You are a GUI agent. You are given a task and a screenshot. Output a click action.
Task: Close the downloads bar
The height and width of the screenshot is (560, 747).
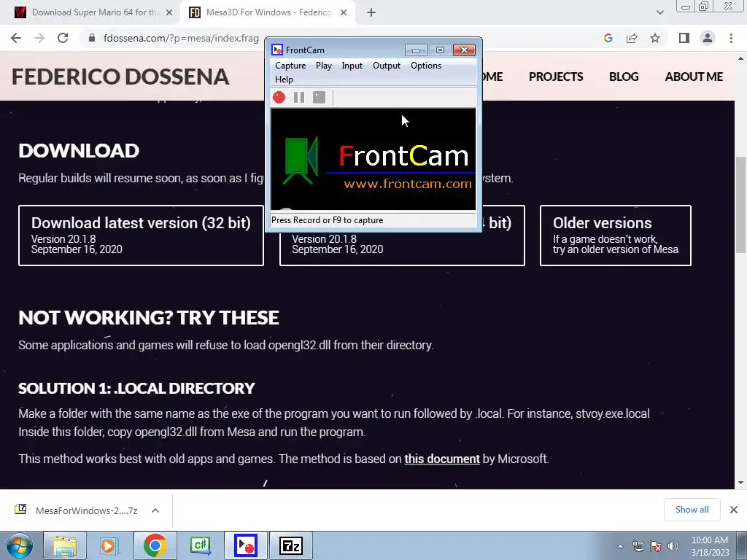pos(734,510)
